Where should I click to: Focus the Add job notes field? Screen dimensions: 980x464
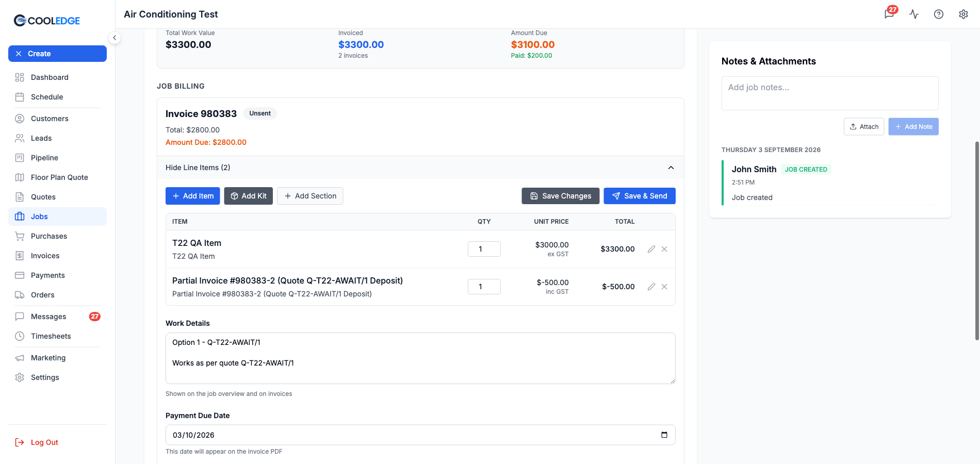[830, 93]
